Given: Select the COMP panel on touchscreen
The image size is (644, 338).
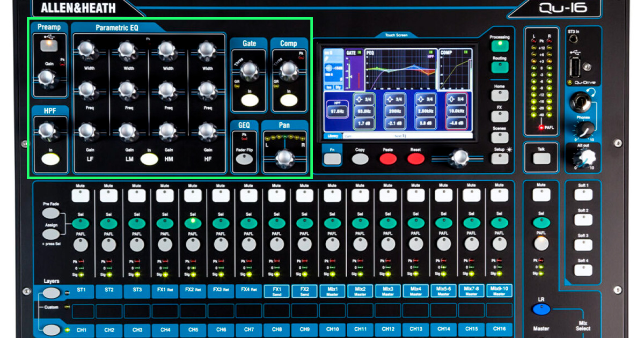Looking at the screenshot, I should point(455,69).
